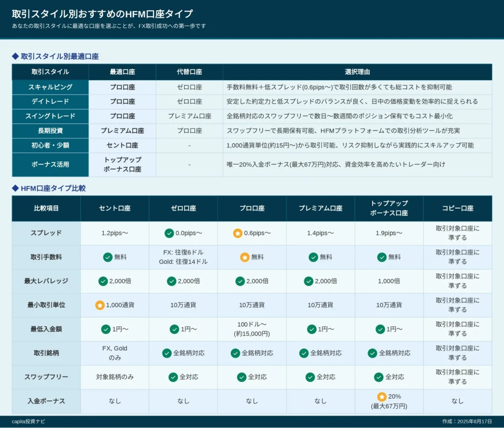
Task: Click the FX: 往復6ドル commission cell
Action: click(x=183, y=257)
